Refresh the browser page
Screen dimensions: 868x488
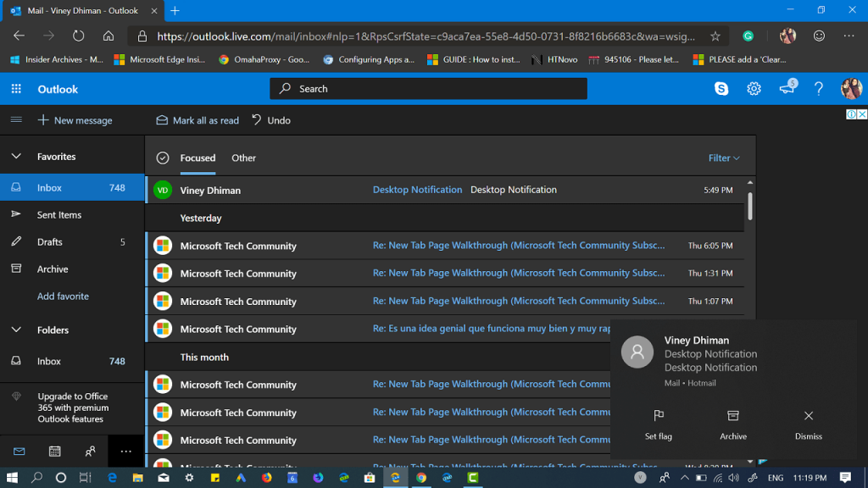tap(79, 36)
